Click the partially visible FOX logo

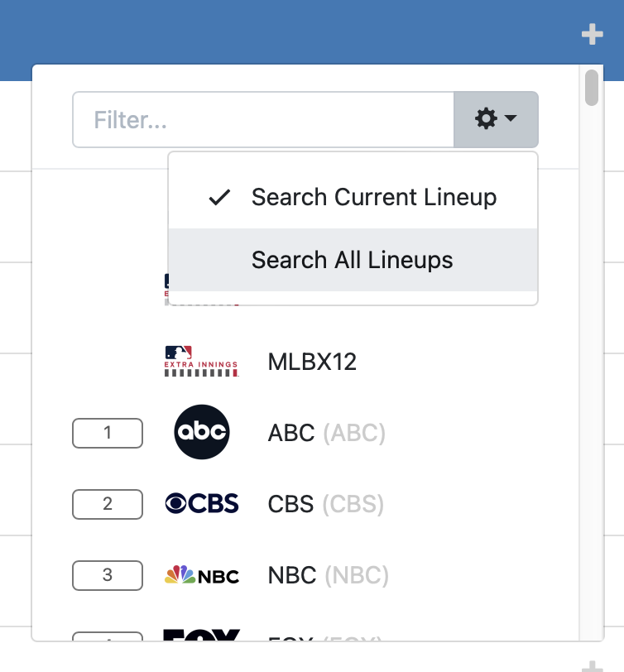pos(202,636)
